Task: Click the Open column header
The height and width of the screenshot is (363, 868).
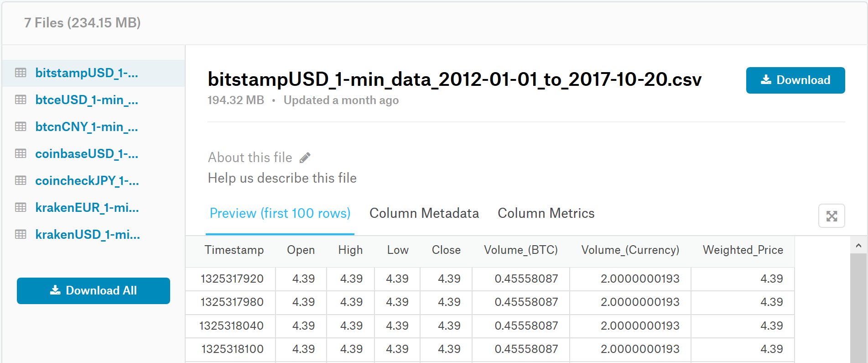Action: tap(301, 250)
